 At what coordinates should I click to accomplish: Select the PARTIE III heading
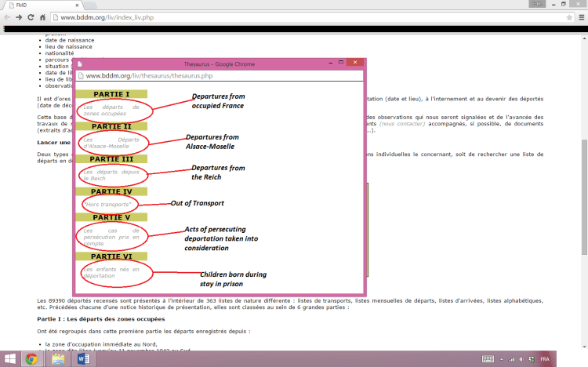(x=111, y=159)
